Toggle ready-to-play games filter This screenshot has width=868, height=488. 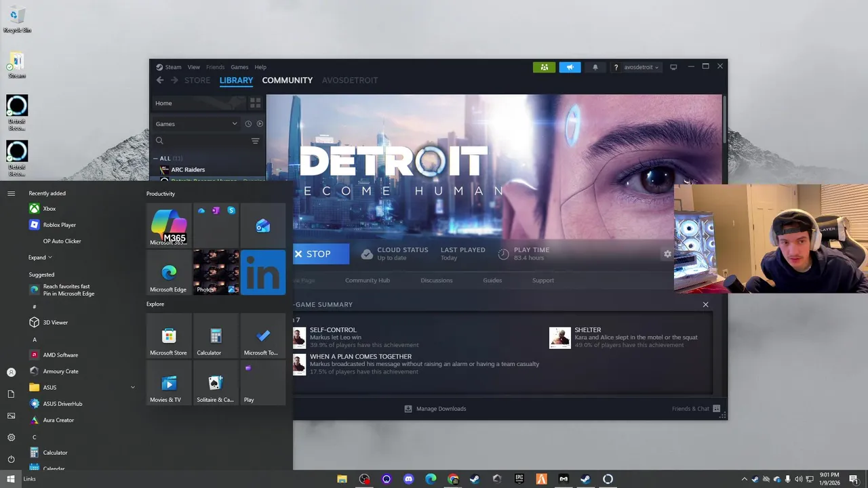click(260, 124)
